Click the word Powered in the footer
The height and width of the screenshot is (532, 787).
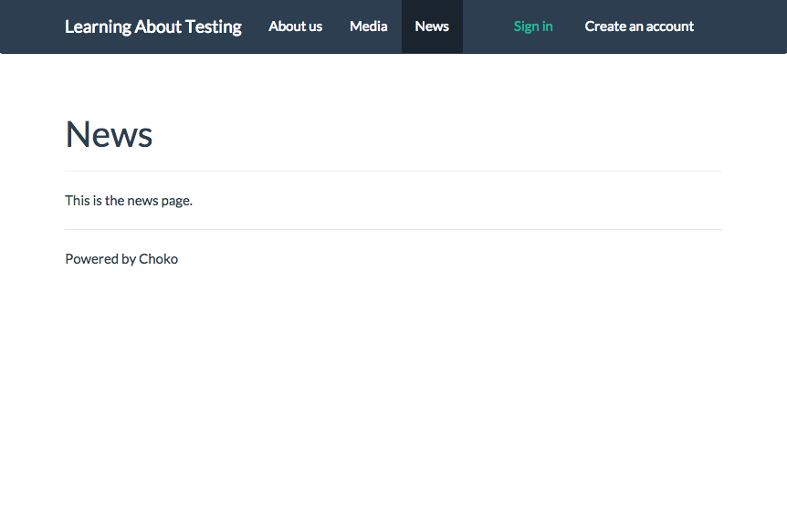coord(91,259)
